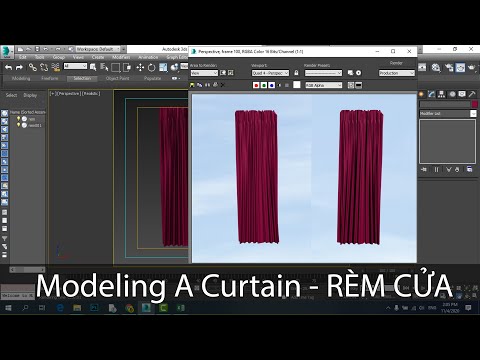Toggle the Green channel in render window

coord(264,86)
